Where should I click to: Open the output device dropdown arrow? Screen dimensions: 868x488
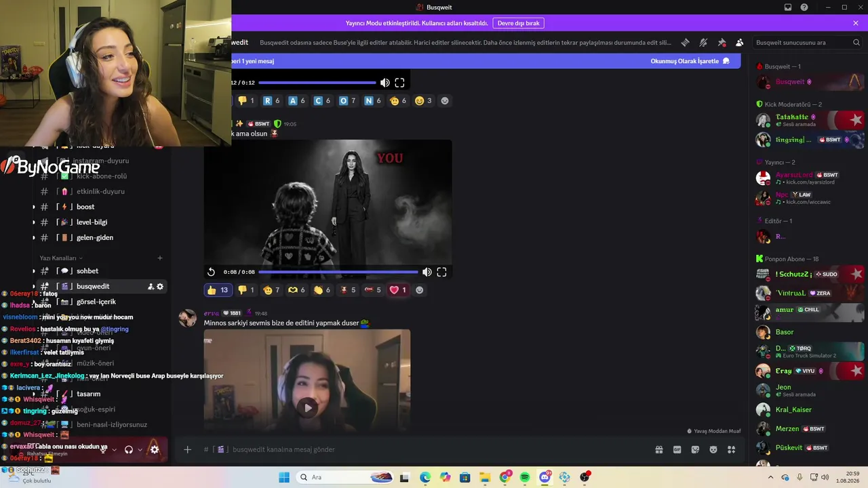point(140,449)
